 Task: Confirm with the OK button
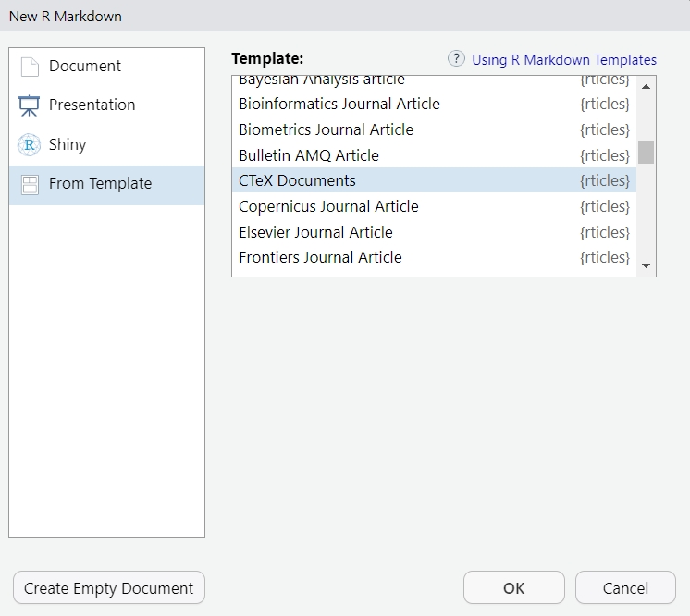pyautogui.click(x=513, y=588)
